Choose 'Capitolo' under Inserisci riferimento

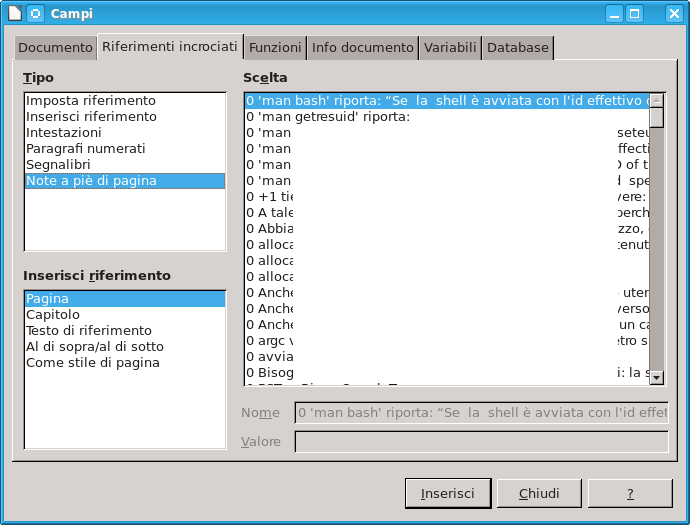coord(53,315)
